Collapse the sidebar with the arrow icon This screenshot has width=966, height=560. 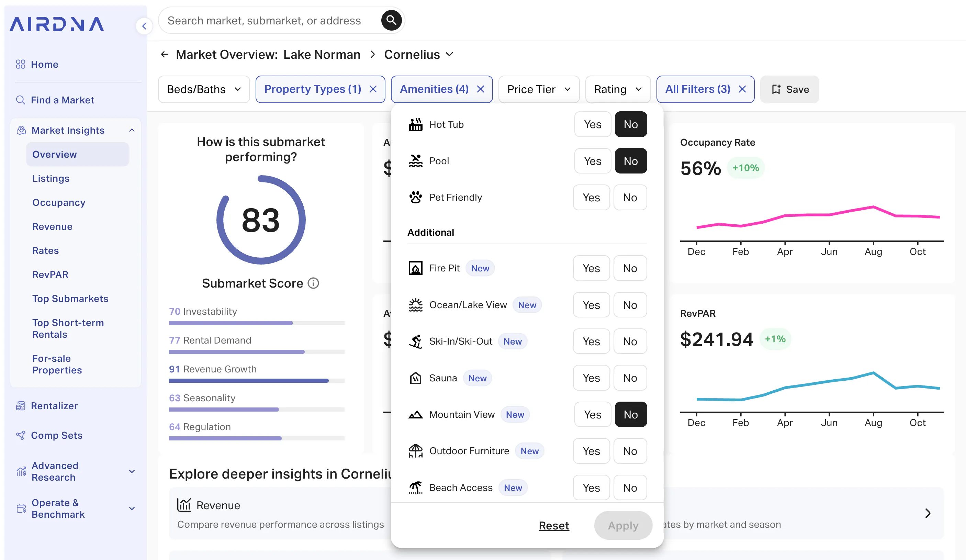coord(144,26)
